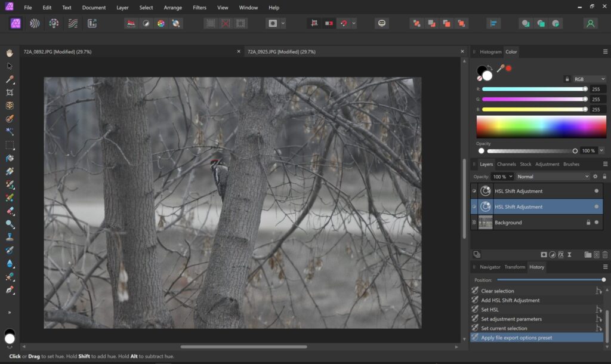Select the Hand (View) tool
611x364 pixels.
pos(10,53)
